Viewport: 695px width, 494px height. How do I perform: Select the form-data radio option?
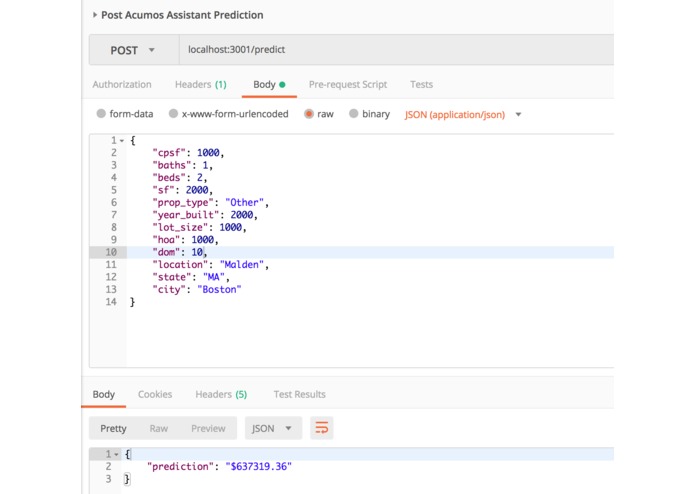(101, 113)
